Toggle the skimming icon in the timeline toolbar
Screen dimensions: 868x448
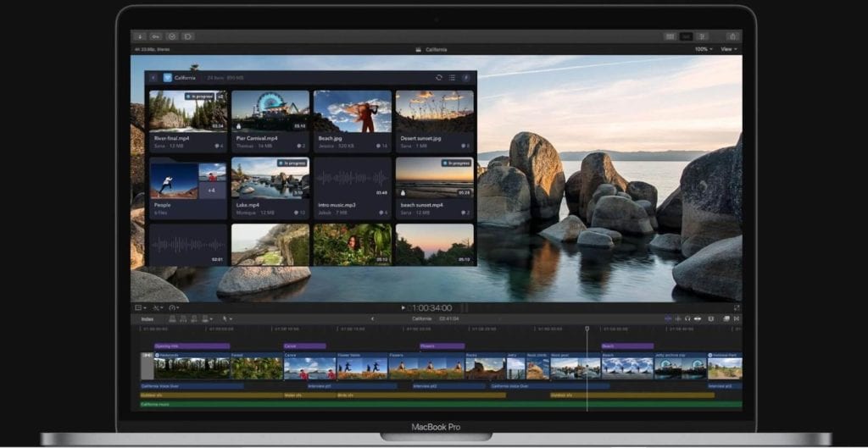coord(668,319)
